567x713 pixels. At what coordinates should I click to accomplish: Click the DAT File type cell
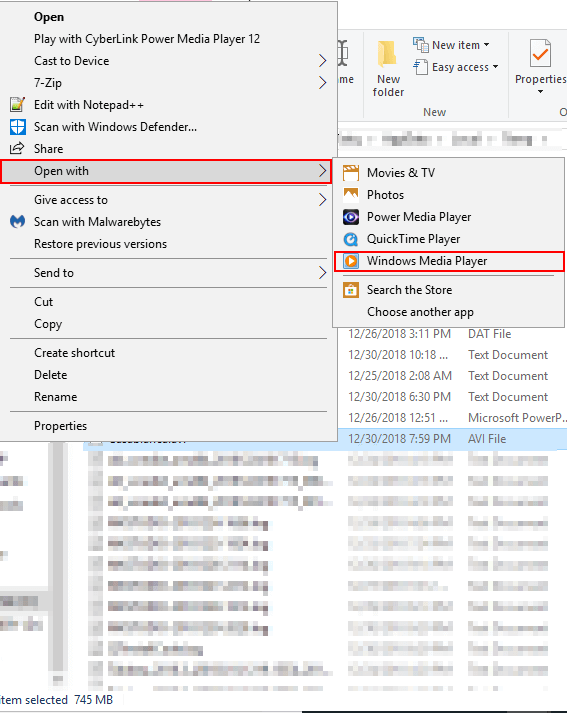(x=489, y=334)
